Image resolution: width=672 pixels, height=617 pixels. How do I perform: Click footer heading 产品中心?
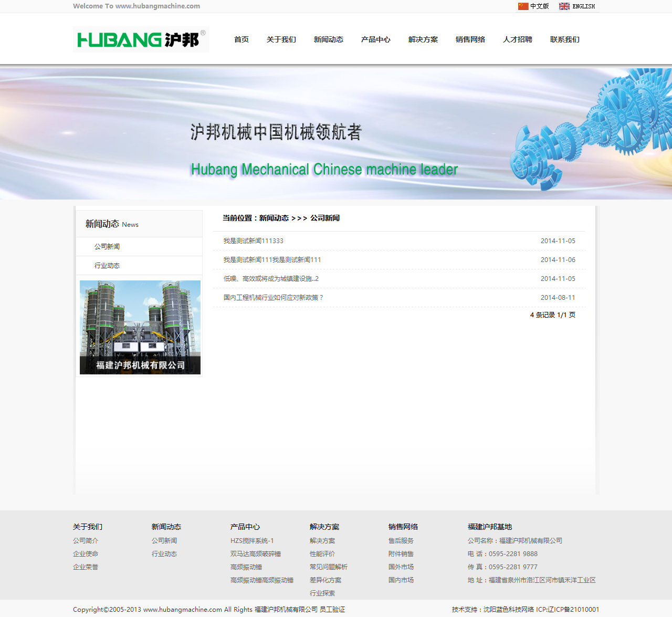[245, 527]
